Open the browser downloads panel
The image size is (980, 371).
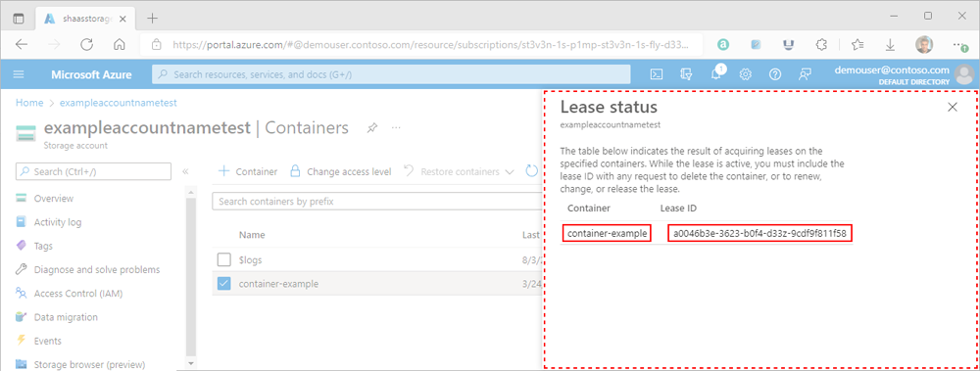(x=890, y=45)
